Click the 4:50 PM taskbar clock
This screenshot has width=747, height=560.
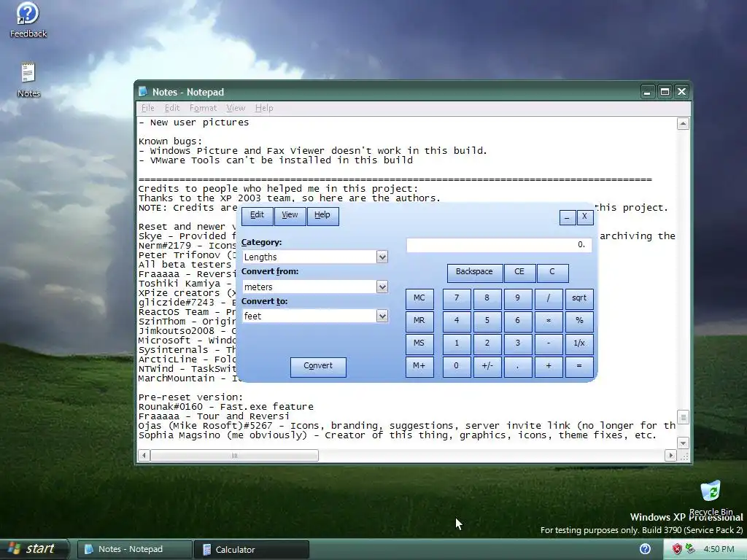point(719,549)
